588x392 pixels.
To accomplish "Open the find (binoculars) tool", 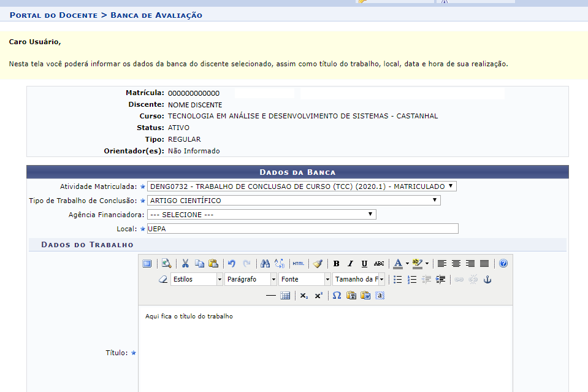I will click(265, 264).
